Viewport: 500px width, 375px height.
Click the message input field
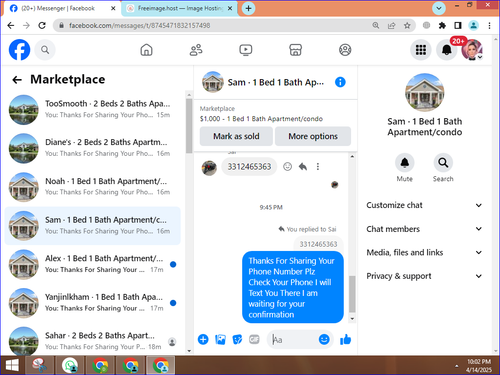pos(292,340)
